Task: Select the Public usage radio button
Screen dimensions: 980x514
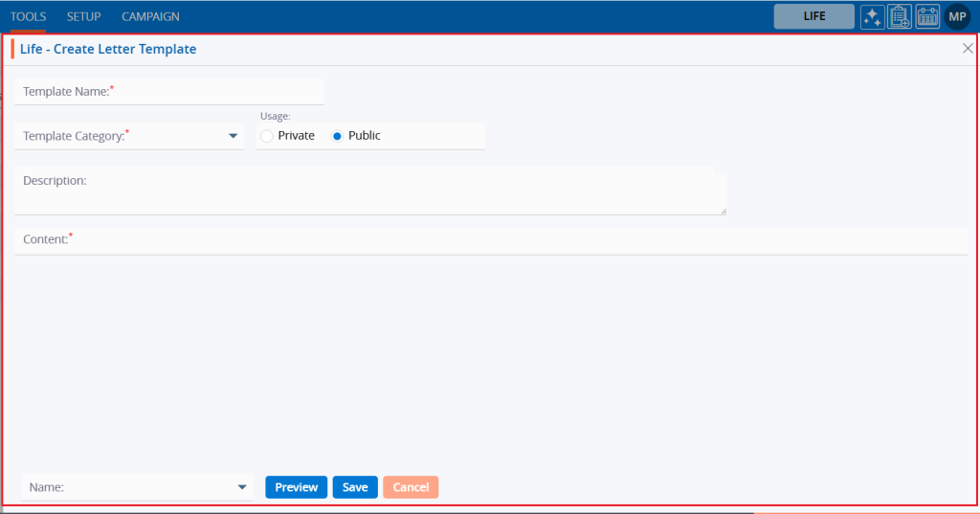Action: (337, 136)
